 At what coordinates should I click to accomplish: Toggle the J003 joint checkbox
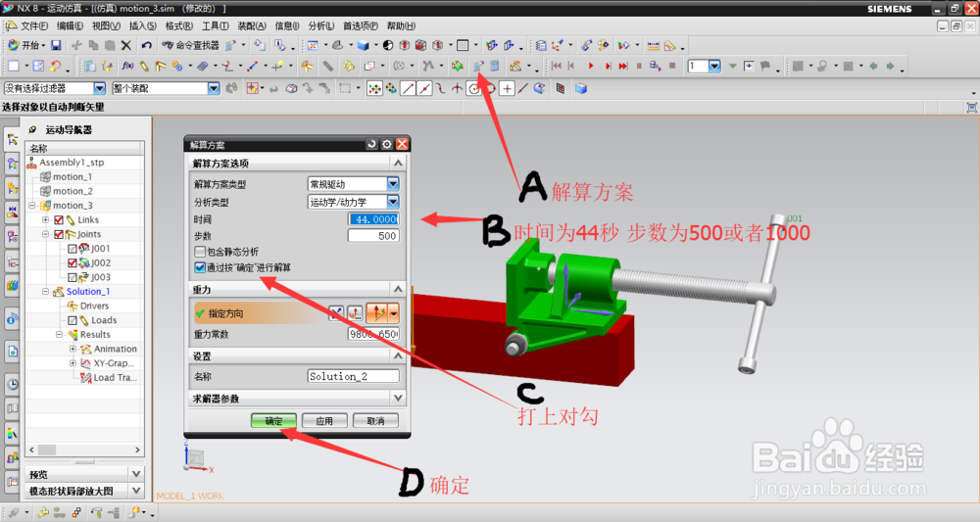click(x=72, y=277)
